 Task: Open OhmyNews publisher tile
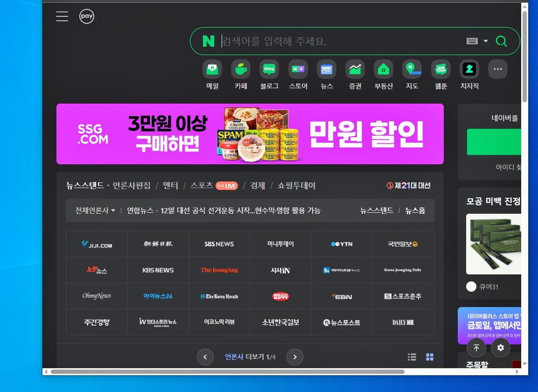click(x=97, y=296)
